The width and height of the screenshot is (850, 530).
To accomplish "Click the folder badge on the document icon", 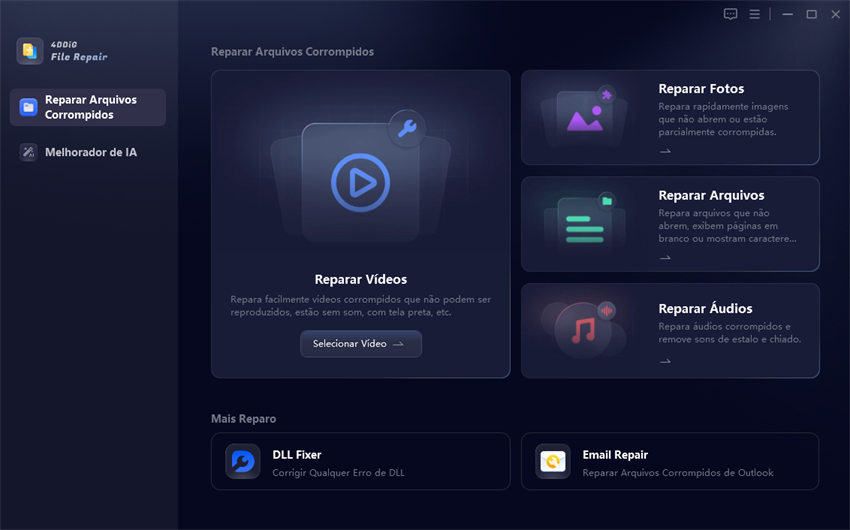I will 607,201.
